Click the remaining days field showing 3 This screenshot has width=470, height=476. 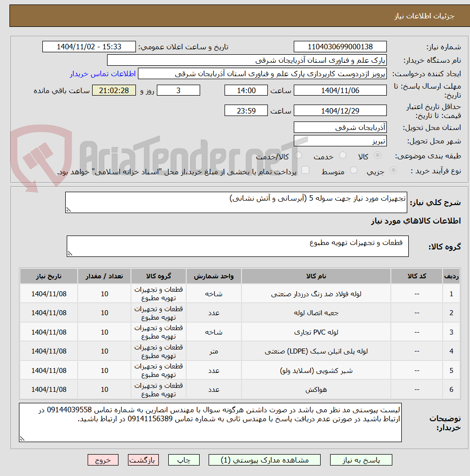pos(179,91)
